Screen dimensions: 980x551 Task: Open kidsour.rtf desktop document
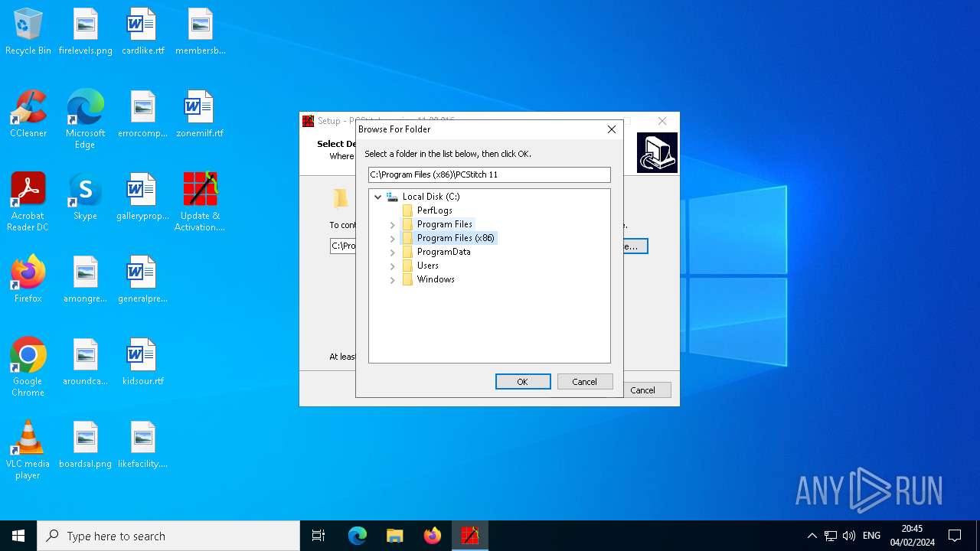143,363
